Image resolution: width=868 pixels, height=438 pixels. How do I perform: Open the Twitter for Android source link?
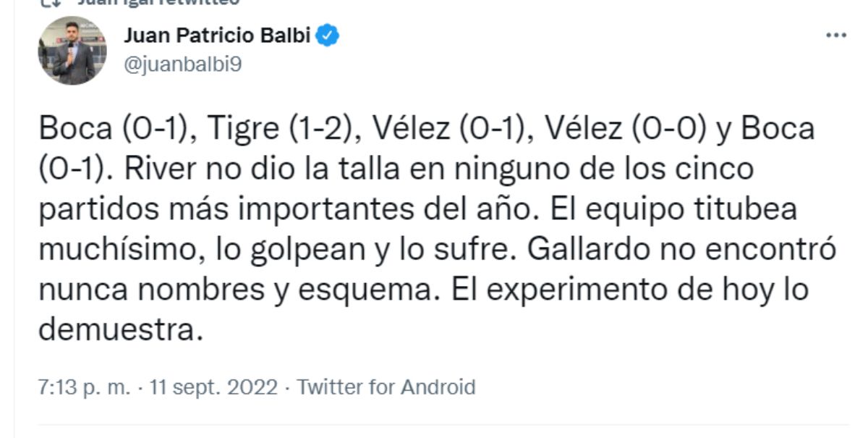(386, 387)
